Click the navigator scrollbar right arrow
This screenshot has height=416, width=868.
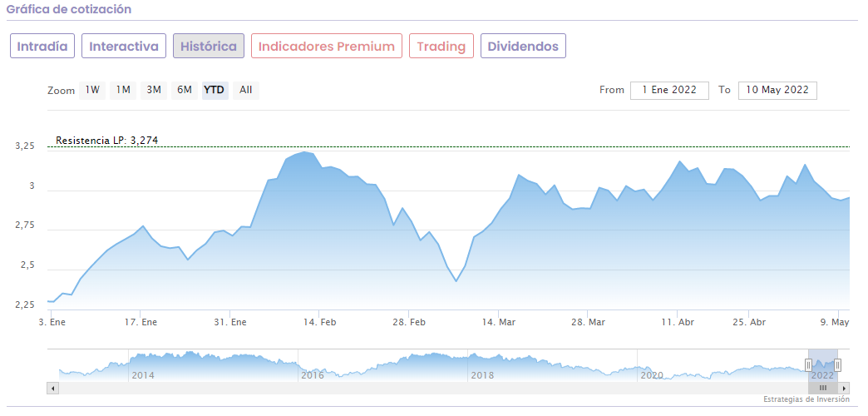coord(845,388)
